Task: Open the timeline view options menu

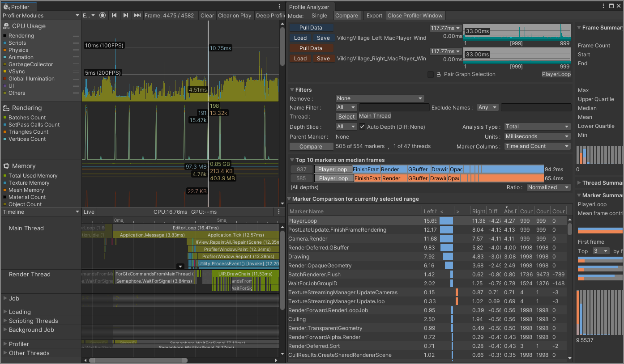Action: pos(279,212)
